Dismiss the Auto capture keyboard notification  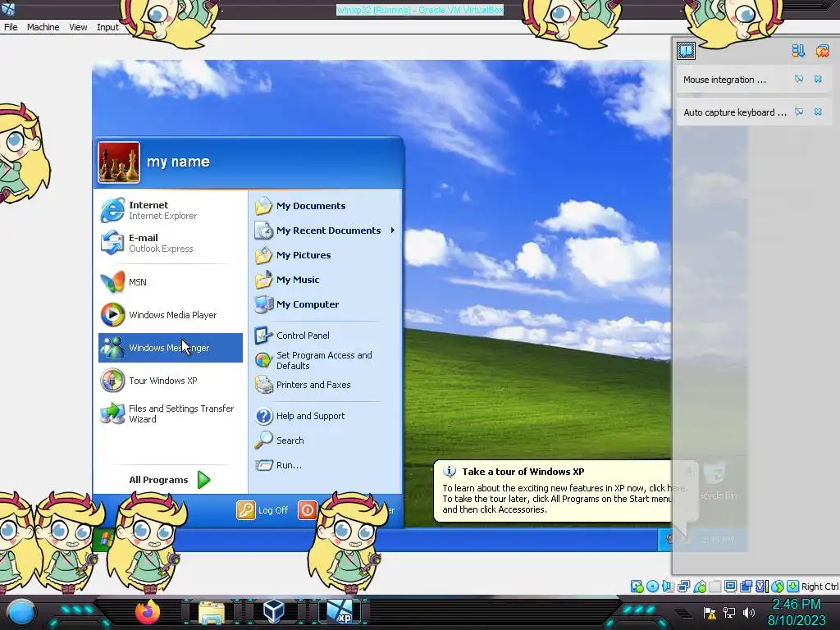(818, 112)
